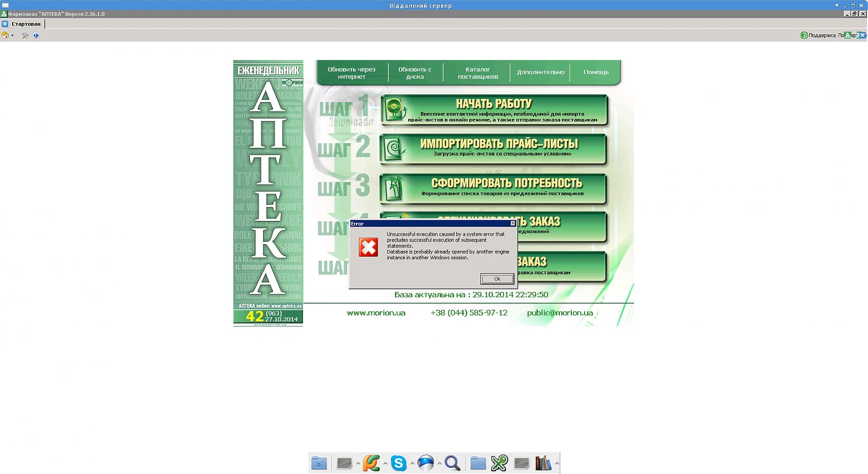Open the tools settings icon in toolbar
The width and height of the screenshot is (868, 474).
[x=25, y=35]
